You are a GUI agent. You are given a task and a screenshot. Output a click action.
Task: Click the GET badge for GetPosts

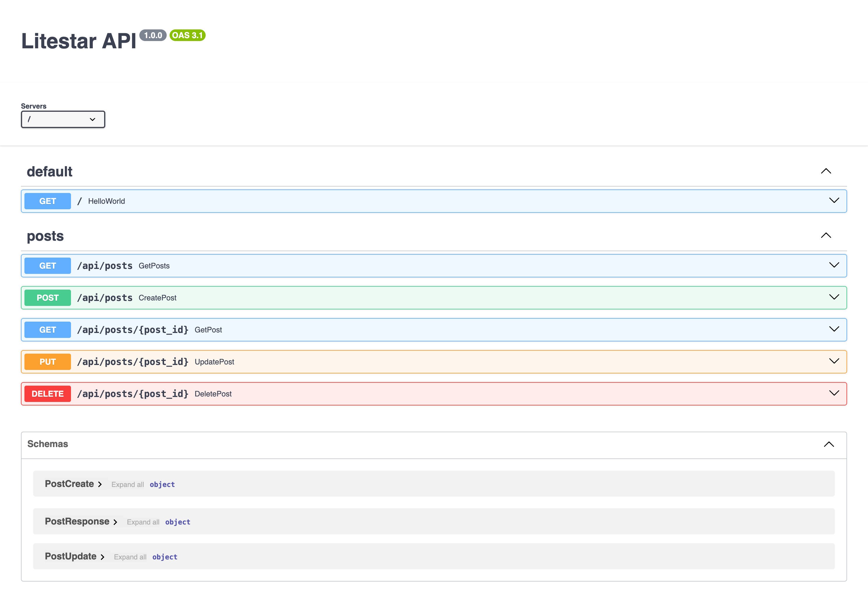coord(48,266)
